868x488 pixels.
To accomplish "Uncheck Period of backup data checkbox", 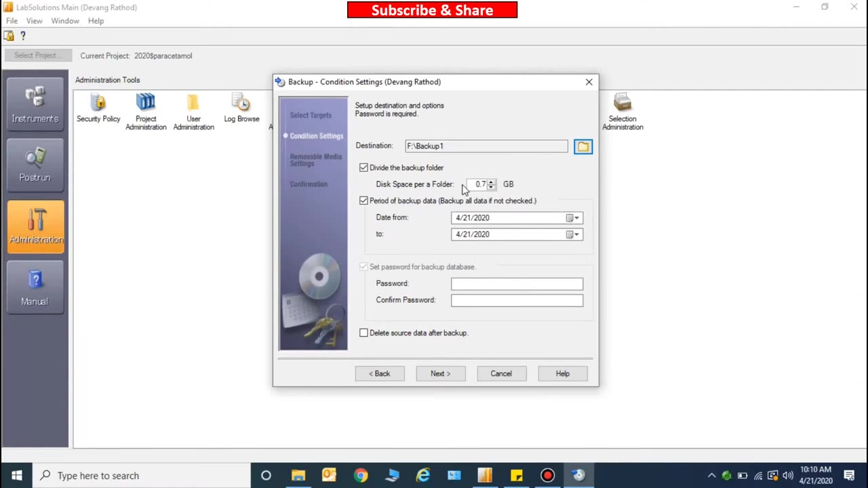I will click(363, 201).
